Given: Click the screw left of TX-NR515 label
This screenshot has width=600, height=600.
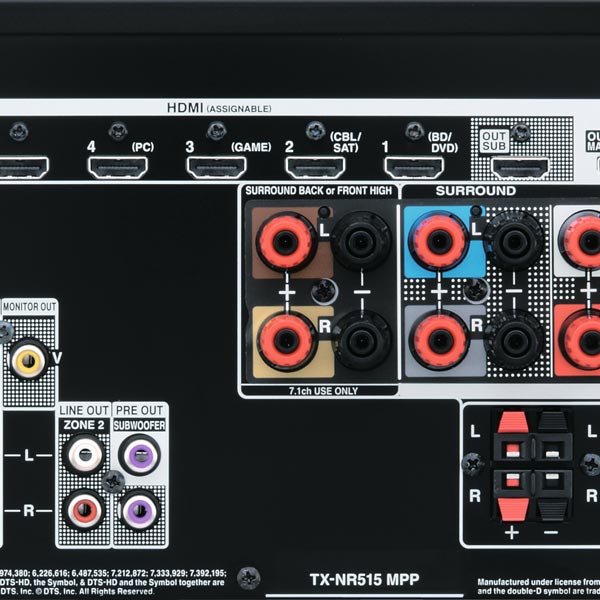Looking at the screenshot, I should coord(249,578).
